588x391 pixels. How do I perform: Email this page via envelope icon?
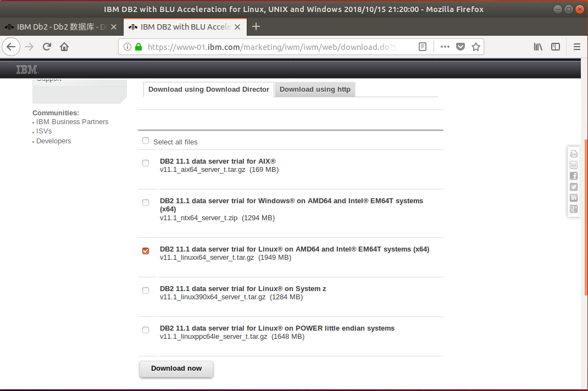[x=574, y=165]
